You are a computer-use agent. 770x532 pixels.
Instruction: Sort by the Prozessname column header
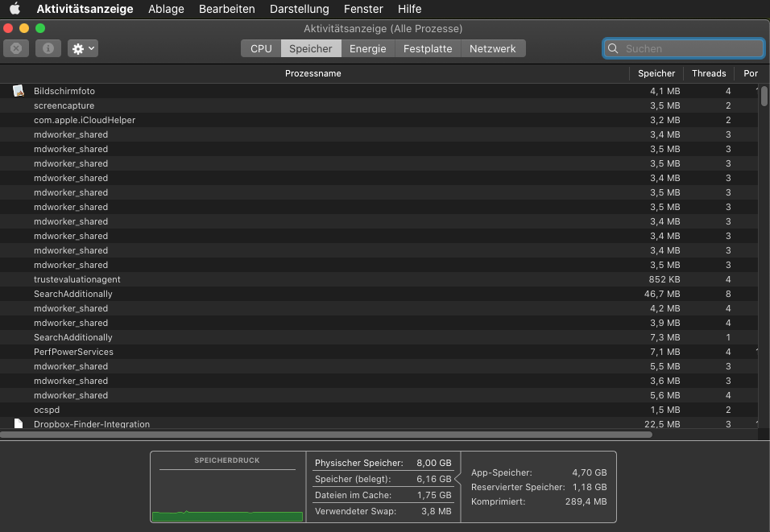coord(313,73)
